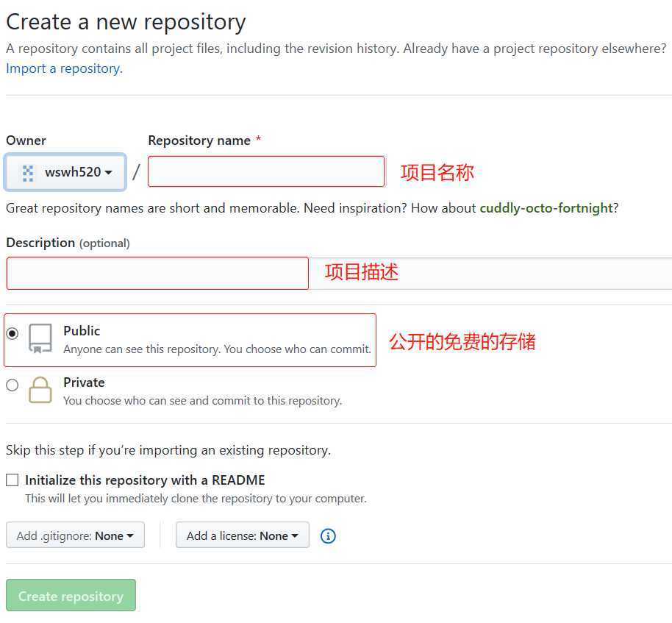
Task: Focus the Repository name input field
Action: pyautogui.click(x=266, y=171)
